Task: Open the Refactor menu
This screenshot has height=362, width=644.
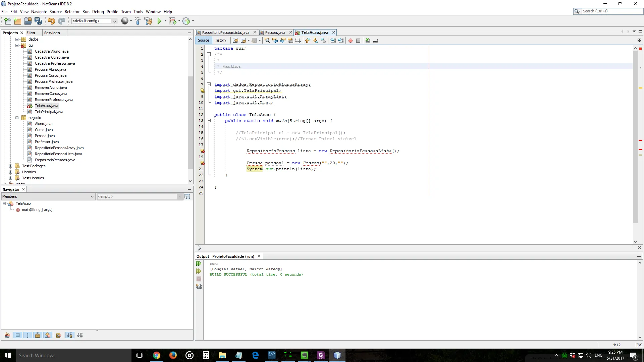Action: [x=72, y=12]
